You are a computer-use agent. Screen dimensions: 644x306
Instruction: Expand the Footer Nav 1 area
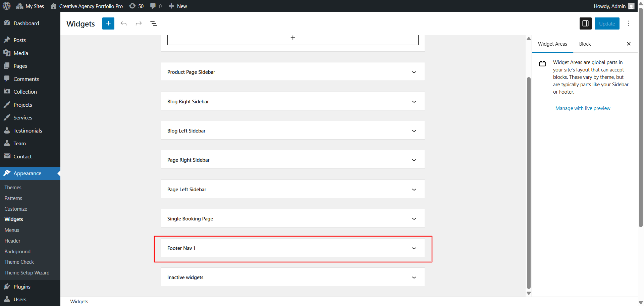coord(293,248)
